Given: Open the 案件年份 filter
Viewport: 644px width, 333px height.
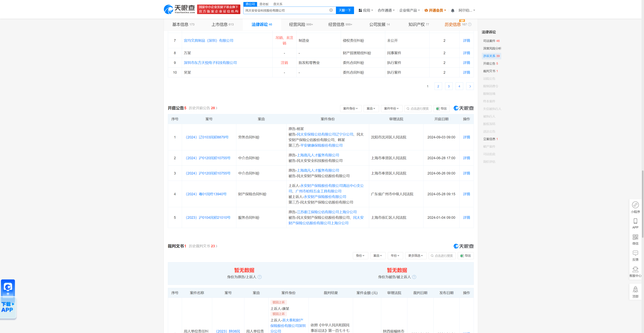Looking at the screenshot, I should click(x=391, y=109).
